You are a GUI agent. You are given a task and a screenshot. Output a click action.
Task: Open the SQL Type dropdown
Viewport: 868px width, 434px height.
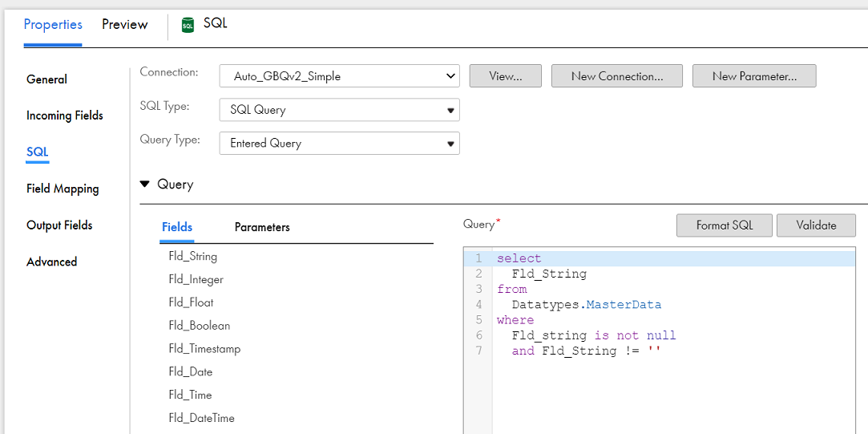coord(339,110)
